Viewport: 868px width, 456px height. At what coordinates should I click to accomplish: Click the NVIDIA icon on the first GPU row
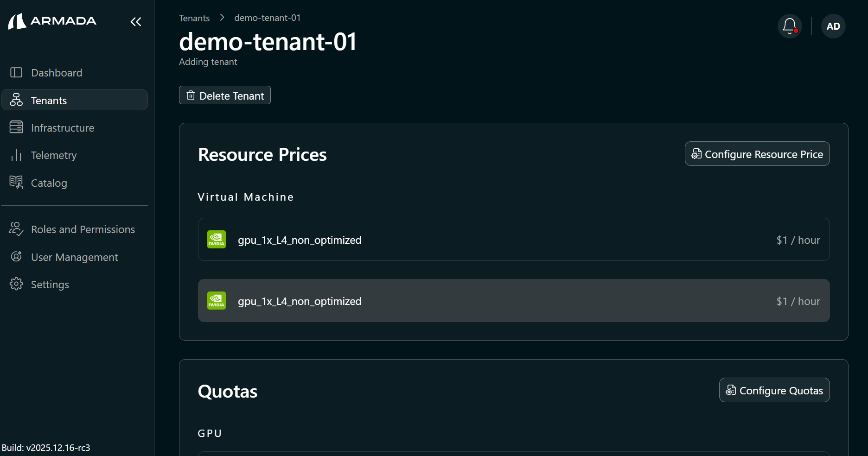pos(216,240)
